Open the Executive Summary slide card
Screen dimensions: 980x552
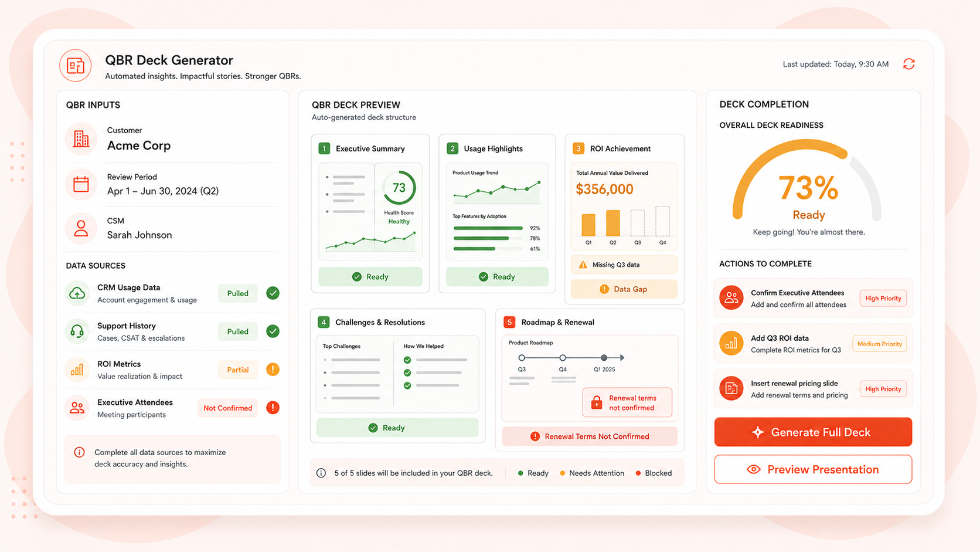pyautogui.click(x=370, y=214)
